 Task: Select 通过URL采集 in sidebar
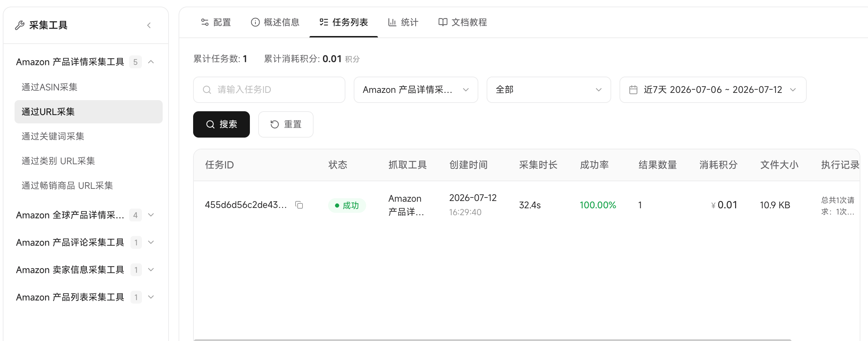[x=89, y=112]
